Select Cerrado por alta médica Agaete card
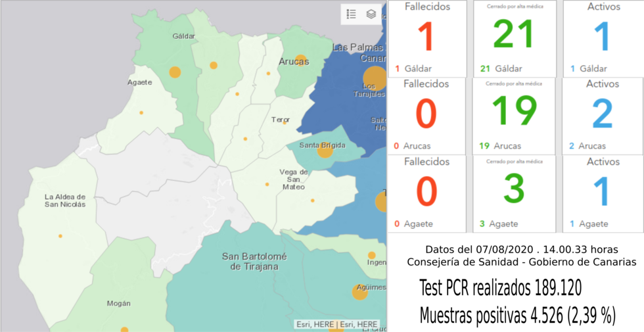Screen dimensions: 644x332 pos(514,194)
